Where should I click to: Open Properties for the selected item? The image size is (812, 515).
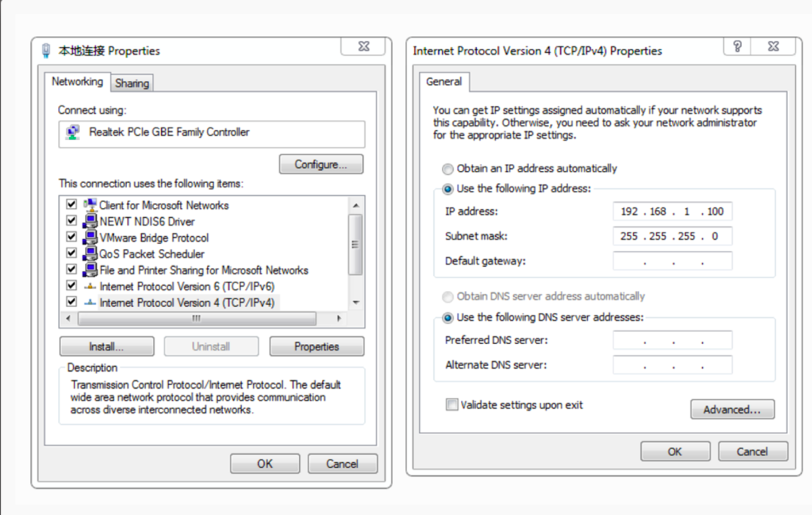point(316,347)
